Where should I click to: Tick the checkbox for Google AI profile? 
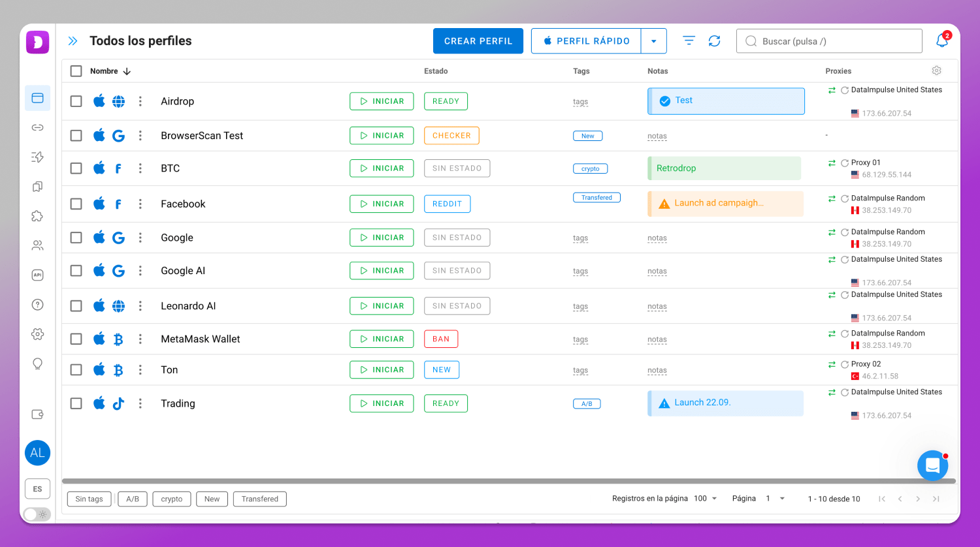[76, 270]
